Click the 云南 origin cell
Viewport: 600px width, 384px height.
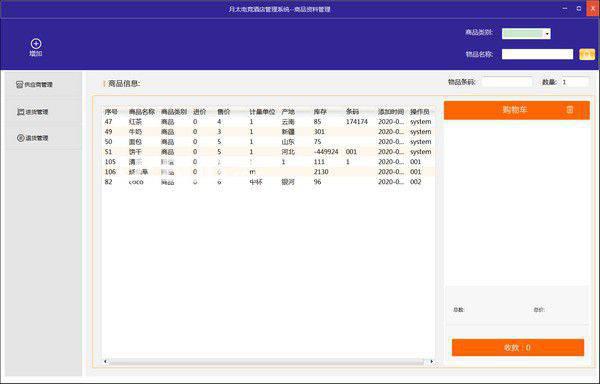click(288, 122)
